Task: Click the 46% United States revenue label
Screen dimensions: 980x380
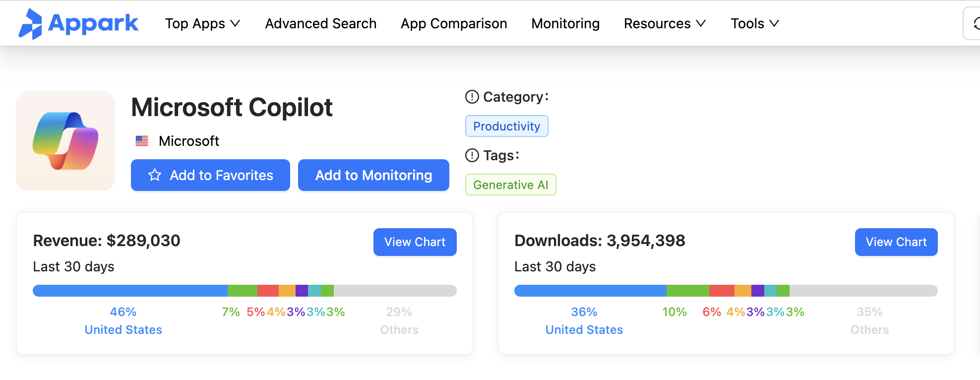Action: click(x=123, y=321)
